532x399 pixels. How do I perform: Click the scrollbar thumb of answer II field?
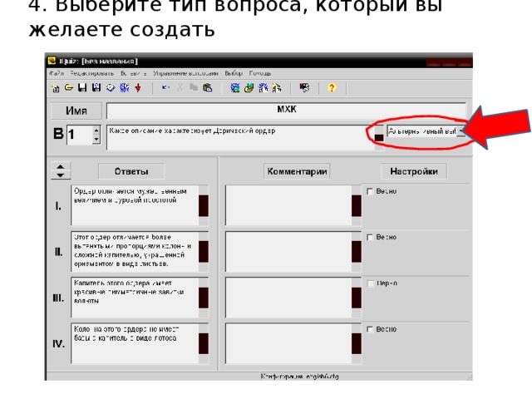204,251
